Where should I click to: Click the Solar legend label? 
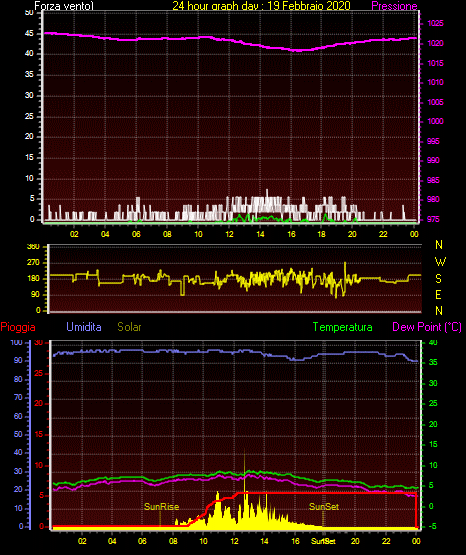pyautogui.click(x=129, y=327)
